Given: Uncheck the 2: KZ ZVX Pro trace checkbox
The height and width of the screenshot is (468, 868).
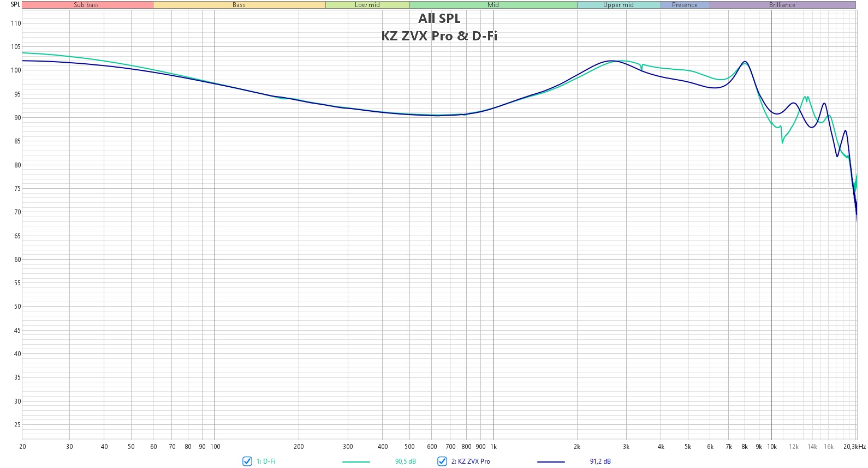Looking at the screenshot, I should (442, 461).
